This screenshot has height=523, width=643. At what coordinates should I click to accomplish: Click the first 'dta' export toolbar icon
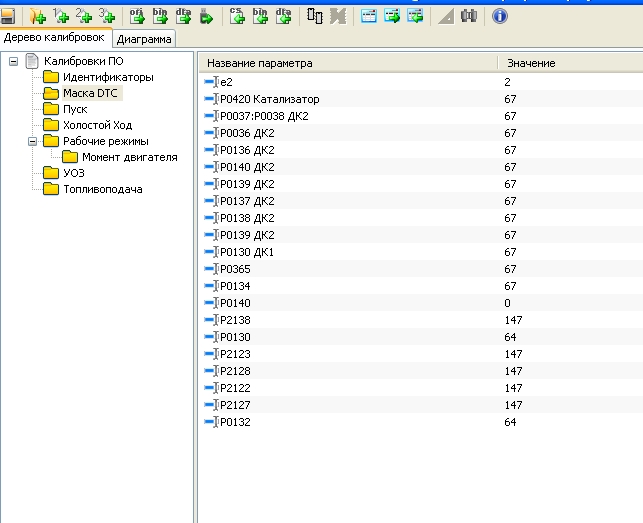point(183,15)
